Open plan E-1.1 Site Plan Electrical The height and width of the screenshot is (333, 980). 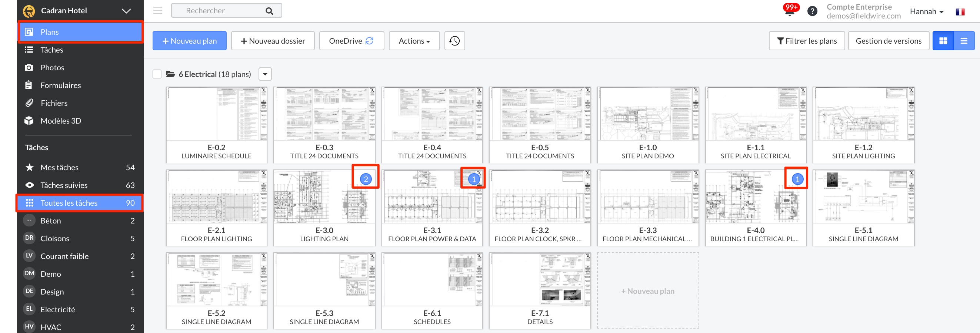[756, 125]
